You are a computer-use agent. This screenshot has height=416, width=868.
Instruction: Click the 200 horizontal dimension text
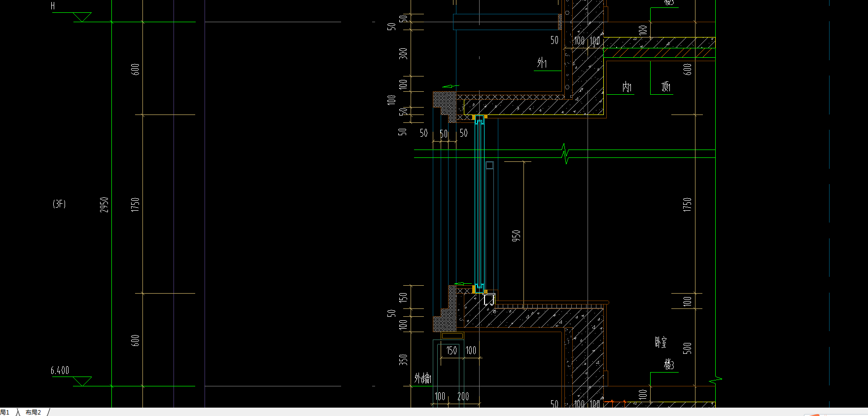pyautogui.click(x=463, y=396)
